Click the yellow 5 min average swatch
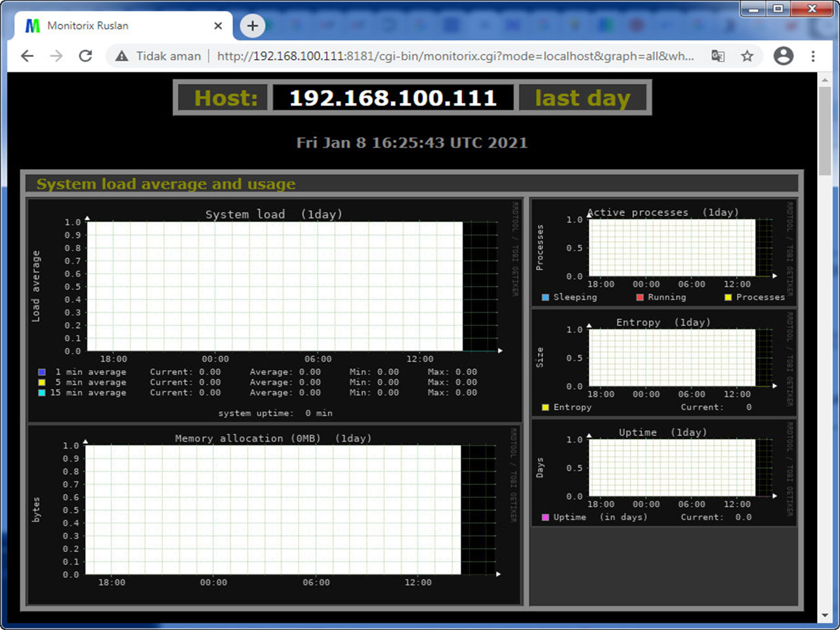Screen dimensions: 840x630 [x=42, y=383]
